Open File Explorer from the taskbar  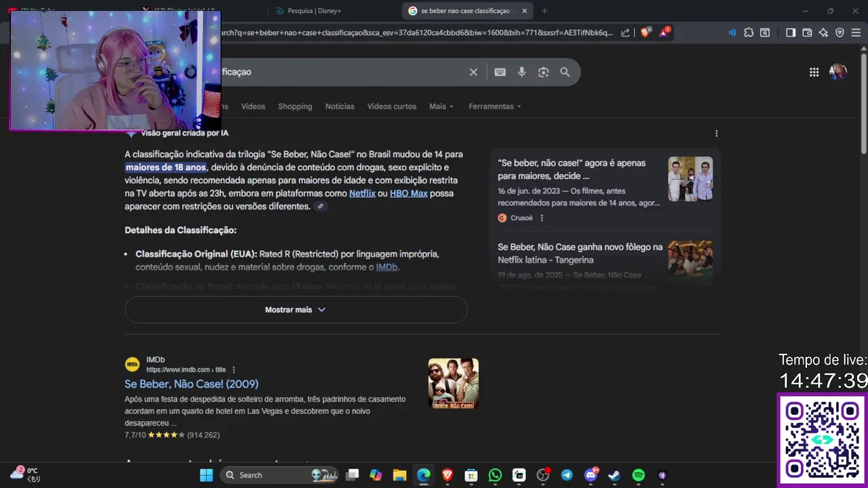(399, 475)
